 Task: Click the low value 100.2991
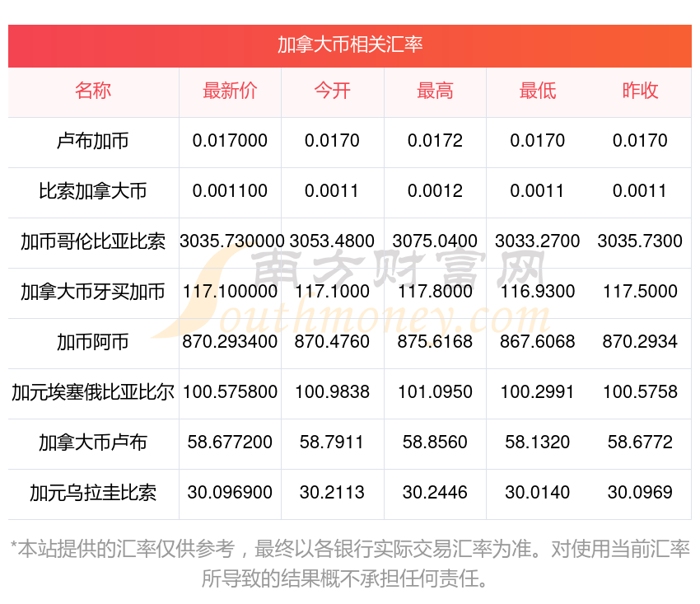538,392
